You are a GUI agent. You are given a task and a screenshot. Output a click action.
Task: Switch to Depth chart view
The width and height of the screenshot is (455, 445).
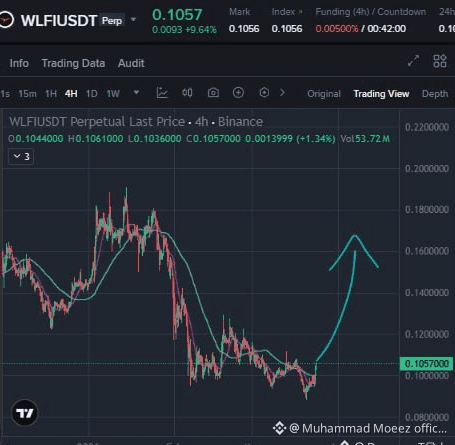(x=435, y=94)
